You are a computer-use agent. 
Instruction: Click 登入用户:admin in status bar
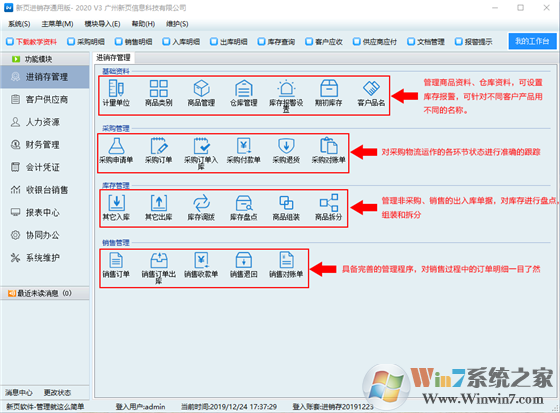click(140, 407)
